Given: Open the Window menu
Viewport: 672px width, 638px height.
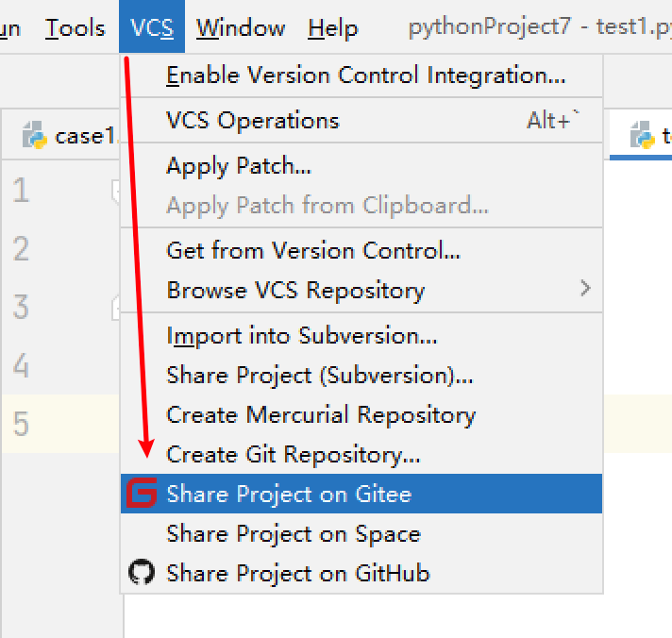Looking at the screenshot, I should point(241,28).
